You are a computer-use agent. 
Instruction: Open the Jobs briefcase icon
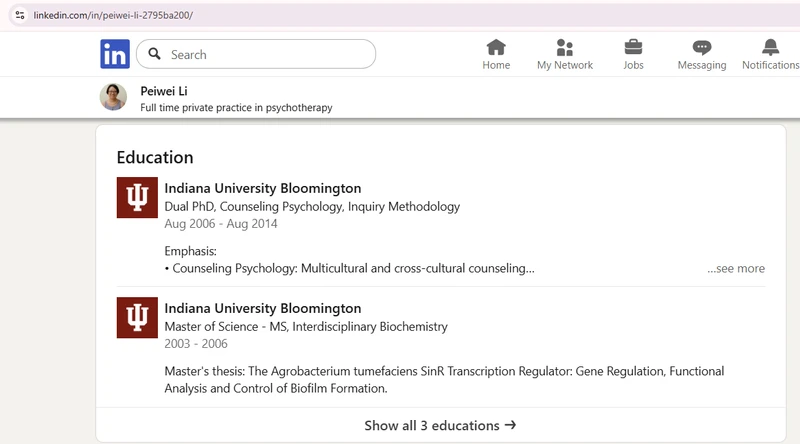[633, 47]
